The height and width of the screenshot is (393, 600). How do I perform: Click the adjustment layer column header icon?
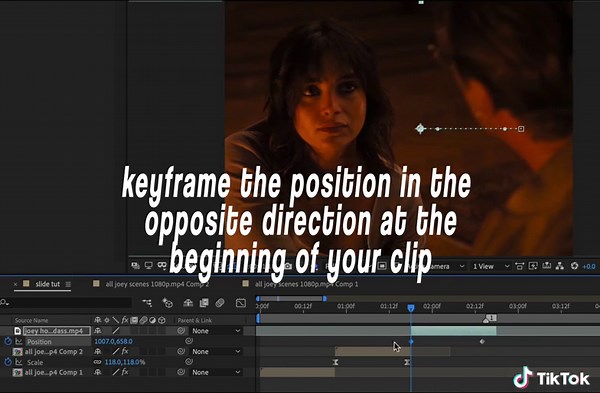point(152,320)
